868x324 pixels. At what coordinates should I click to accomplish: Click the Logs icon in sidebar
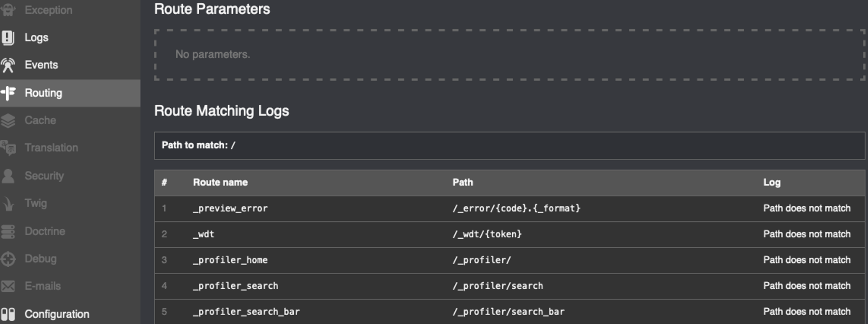tap(8, 38)
